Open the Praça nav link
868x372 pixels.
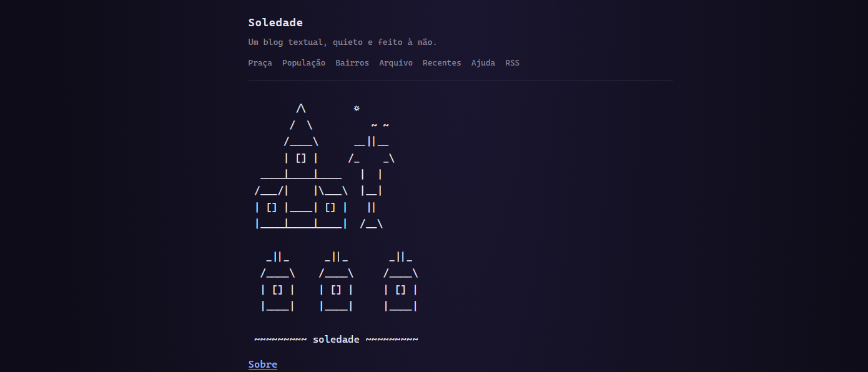[x=260, y=63]
